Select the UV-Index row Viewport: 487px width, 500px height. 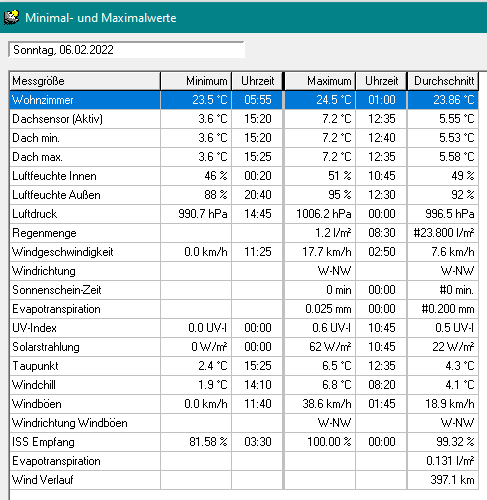(x=244, y=328)
